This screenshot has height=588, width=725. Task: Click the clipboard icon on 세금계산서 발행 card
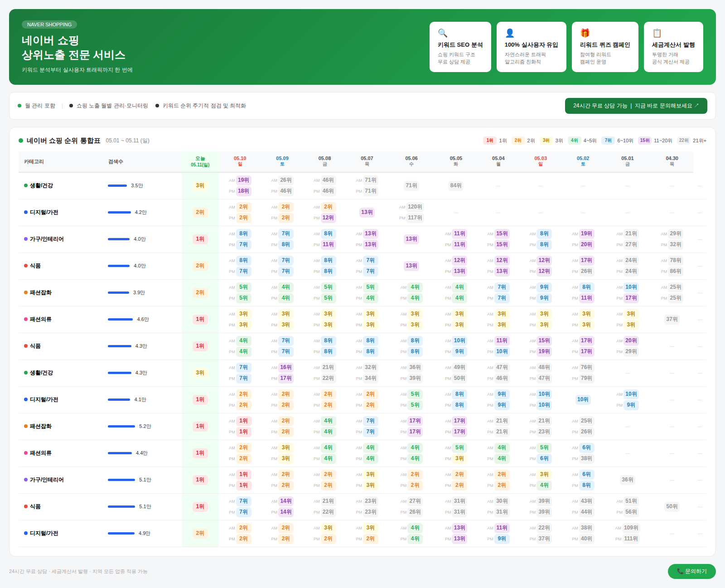[x=657, y=33]
